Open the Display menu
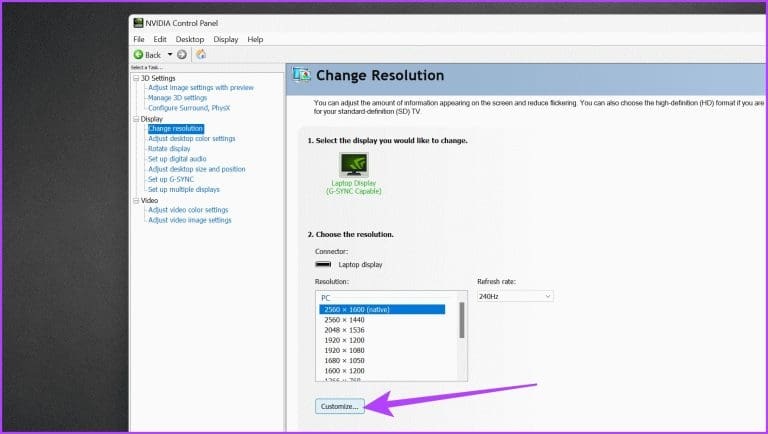This screenshot has height=434, width=768. tap(225, 39)
